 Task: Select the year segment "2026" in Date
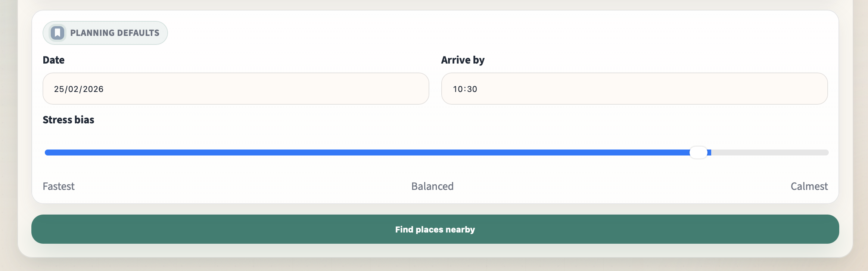tap(93, 89)
